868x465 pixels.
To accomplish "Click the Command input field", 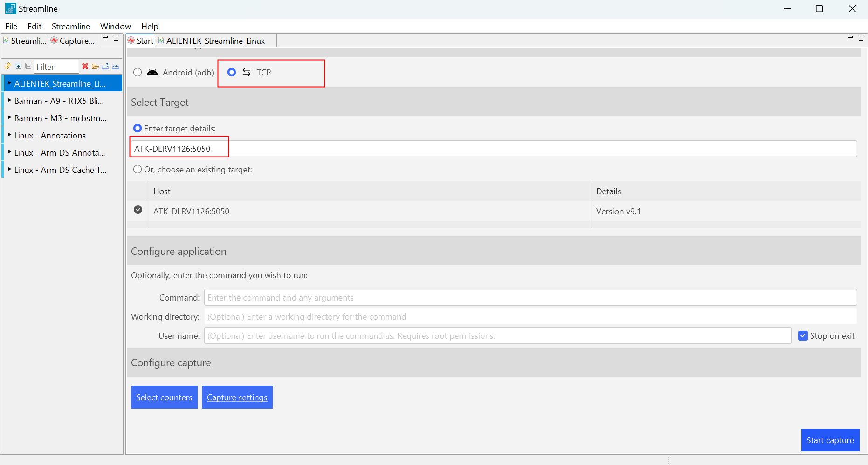I will (x=530, y=298).
